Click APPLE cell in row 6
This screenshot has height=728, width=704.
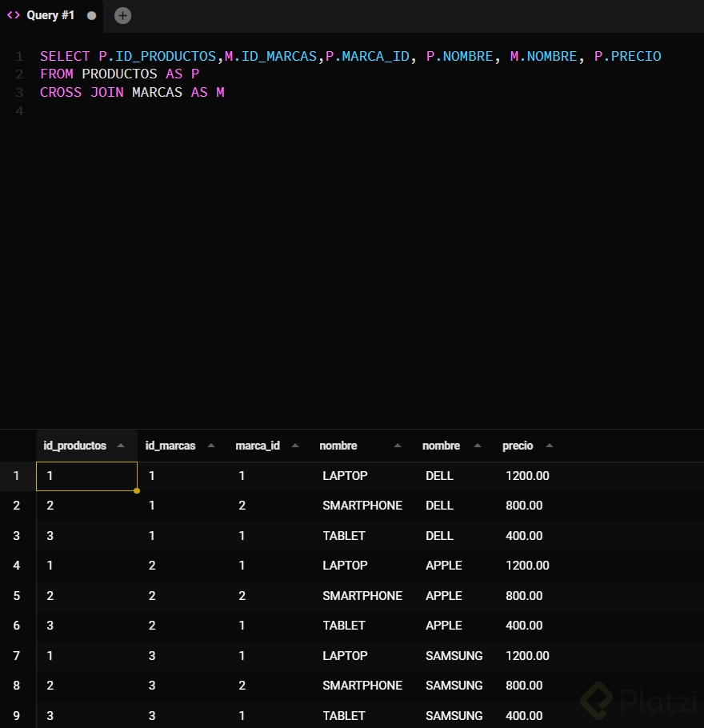443,626
